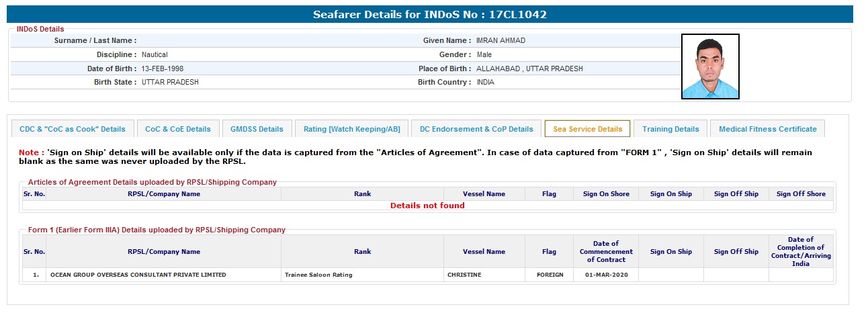Viewport: 868px width, 313px height.
Task: Switch to the Training Details tab
Action: click(670, 129)
